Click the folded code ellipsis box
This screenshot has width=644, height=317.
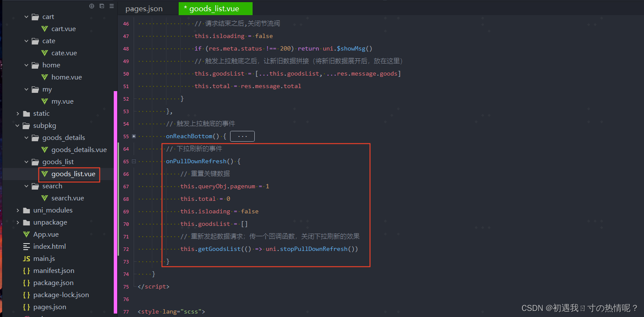pyautogui.click(x=242, y=136)
